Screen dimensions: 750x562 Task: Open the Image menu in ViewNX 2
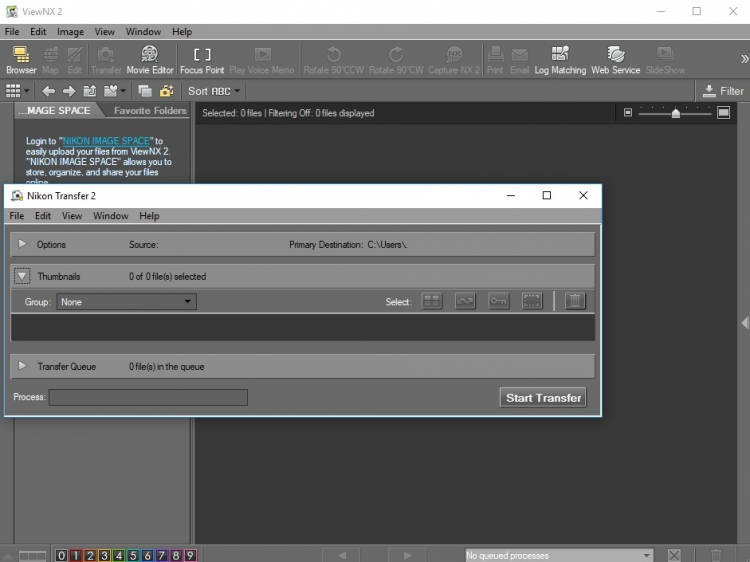[70, 32]
